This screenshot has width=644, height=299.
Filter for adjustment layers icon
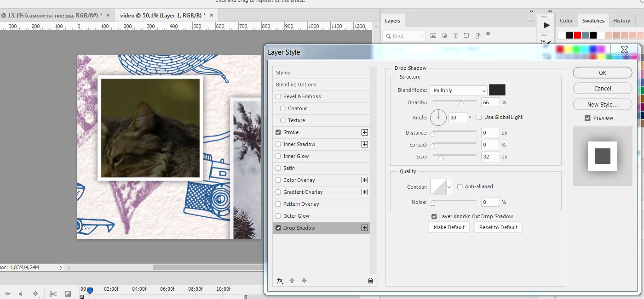[x=444, y=36]
